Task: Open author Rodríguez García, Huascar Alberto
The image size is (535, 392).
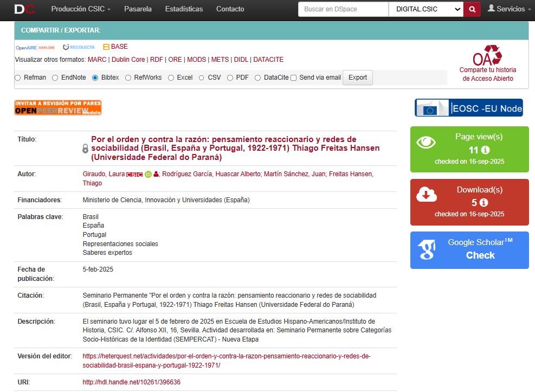Action: 211,174
